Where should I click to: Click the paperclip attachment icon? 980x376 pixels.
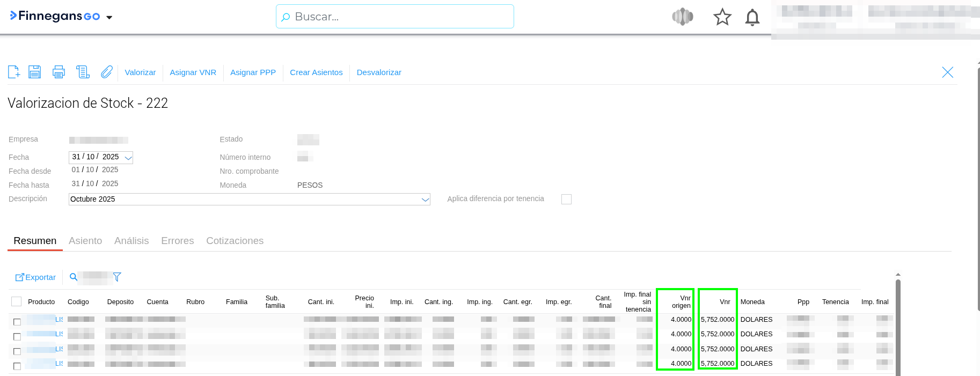click(x=107, y=72)
